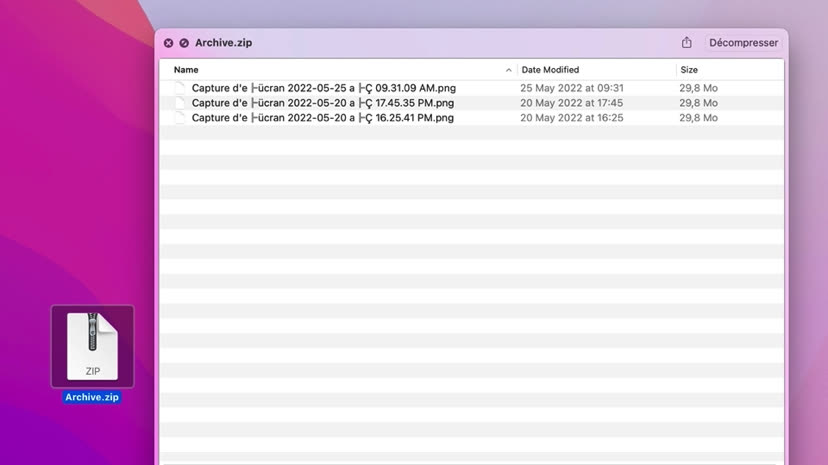This screenshot has height=465, width=828.
Task: Click the share icon in the Archive.zip window
Action: (x=686, y=43)
